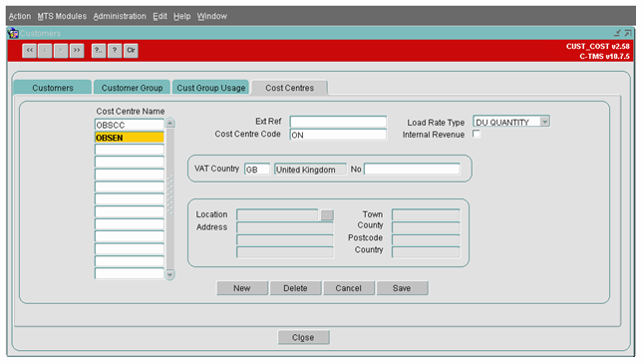The image size is (644, 364).
Task: Select the highlighted OBSEN cost centre row
Action: (x=130, y=138)
